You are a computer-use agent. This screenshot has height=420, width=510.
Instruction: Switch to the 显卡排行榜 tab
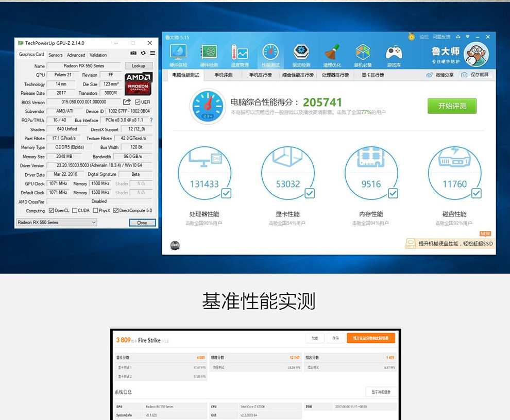click(x=373, y=75)
